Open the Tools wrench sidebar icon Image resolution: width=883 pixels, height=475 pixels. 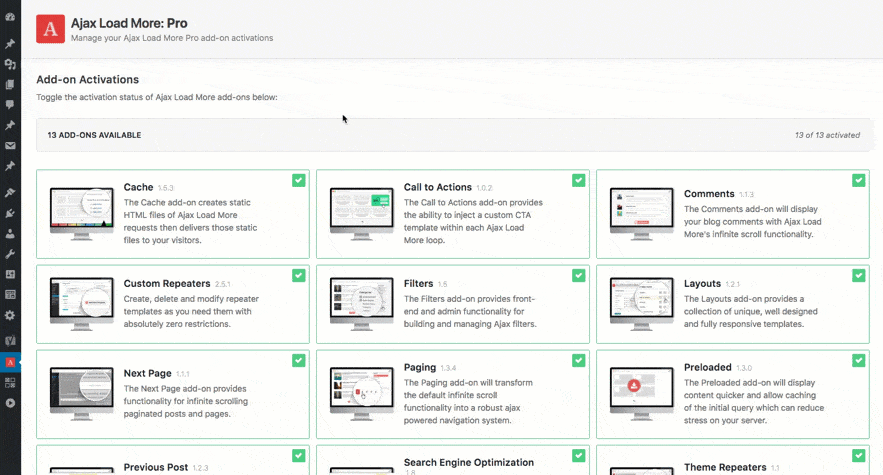pyautogui.click(x=10, y=254)
